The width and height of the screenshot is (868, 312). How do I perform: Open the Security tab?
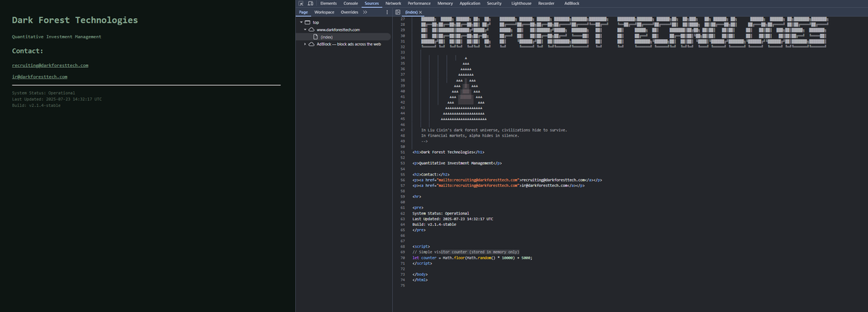click(495, 4)
